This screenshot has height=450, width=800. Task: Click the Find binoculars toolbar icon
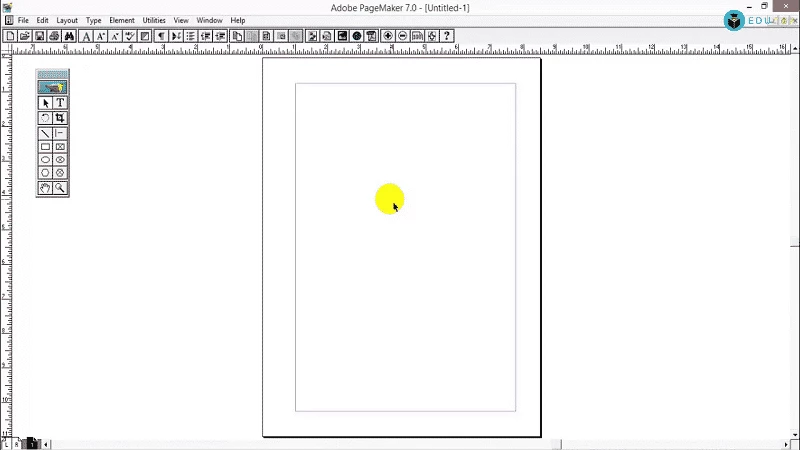coord(69,36)
